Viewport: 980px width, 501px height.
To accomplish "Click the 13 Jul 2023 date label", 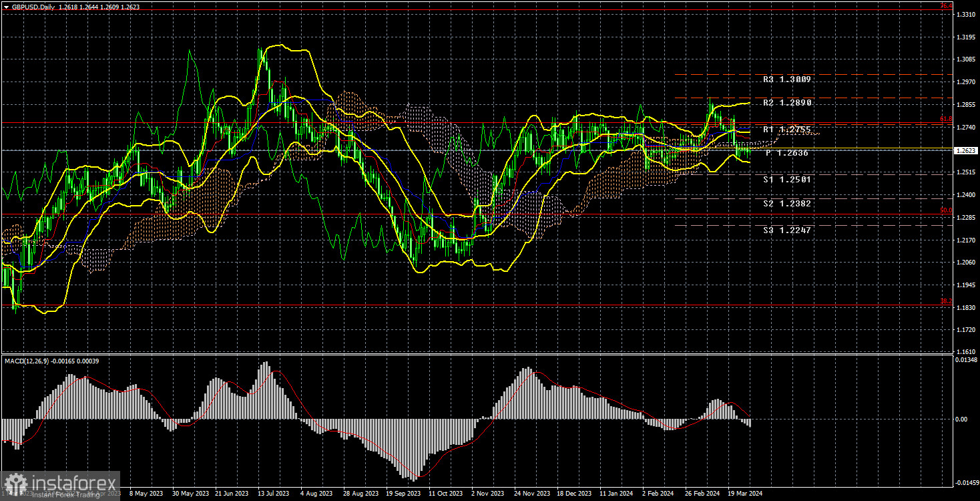I will 274,494.
